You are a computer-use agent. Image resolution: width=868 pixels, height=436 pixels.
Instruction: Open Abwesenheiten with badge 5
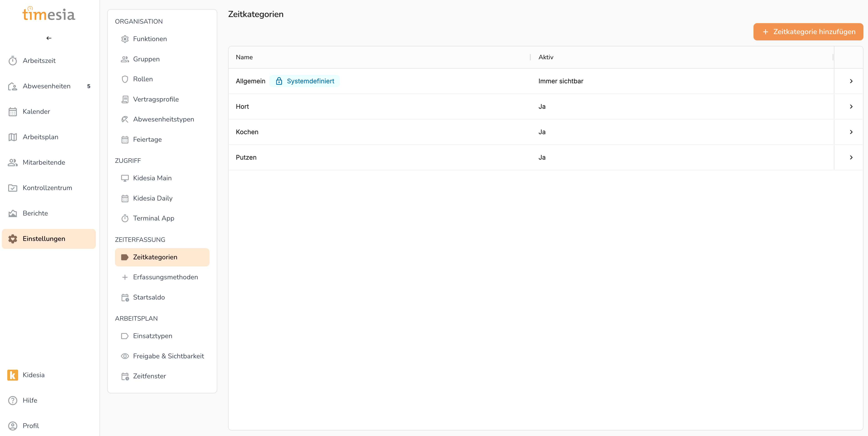(x=47, y=86)
